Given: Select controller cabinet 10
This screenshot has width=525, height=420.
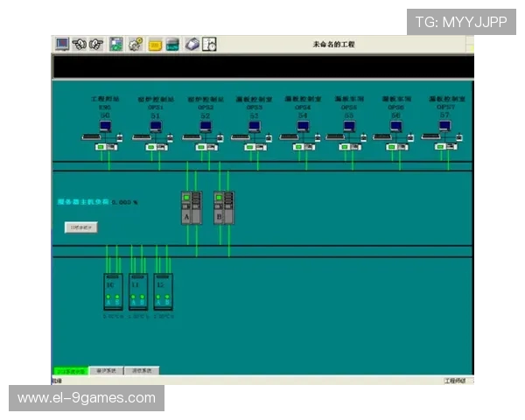Looking at the screenshot, I should point(113,292).
